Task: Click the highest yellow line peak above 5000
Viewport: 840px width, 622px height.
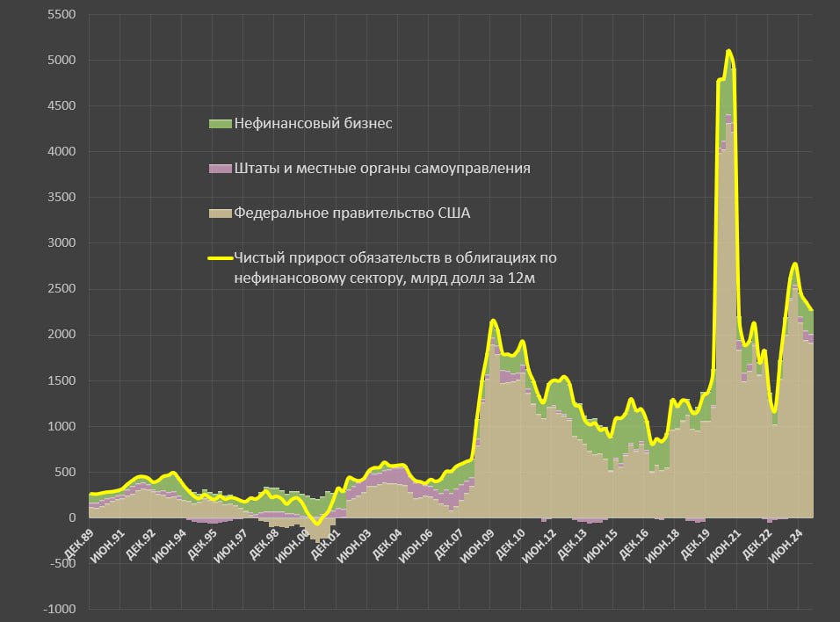Action: click(728, 51)
